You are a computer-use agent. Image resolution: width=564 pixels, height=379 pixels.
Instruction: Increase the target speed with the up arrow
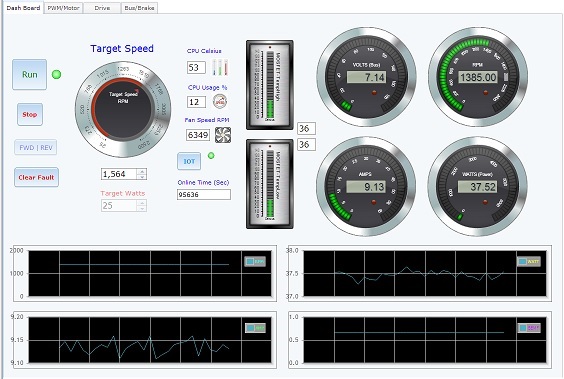pos(142,172)
